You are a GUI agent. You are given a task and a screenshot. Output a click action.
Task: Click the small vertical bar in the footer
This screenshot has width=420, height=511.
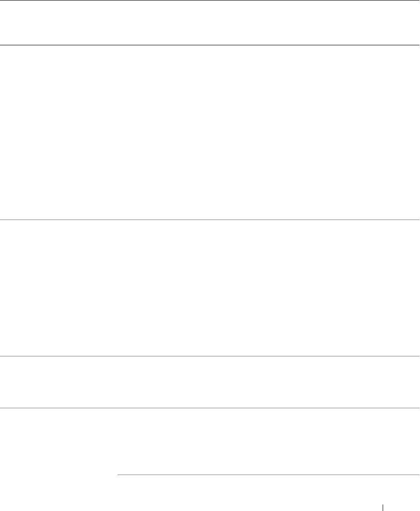383,508
